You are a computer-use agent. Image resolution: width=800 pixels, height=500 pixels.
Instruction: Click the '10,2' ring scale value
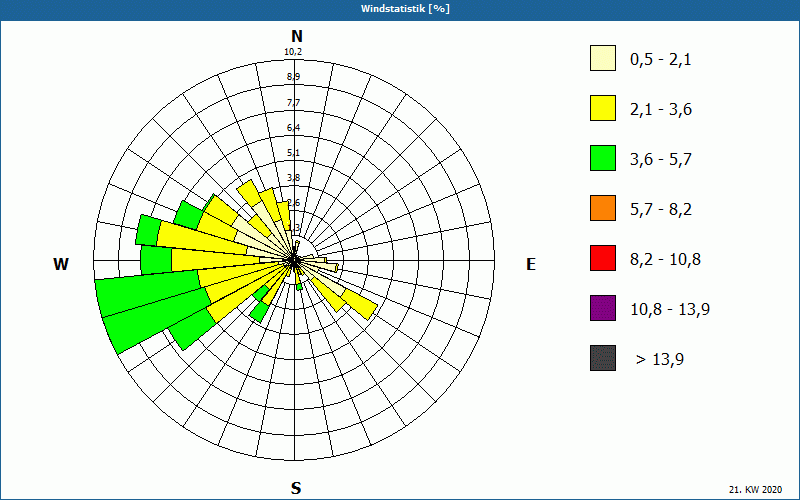click(x=293, y=52)
